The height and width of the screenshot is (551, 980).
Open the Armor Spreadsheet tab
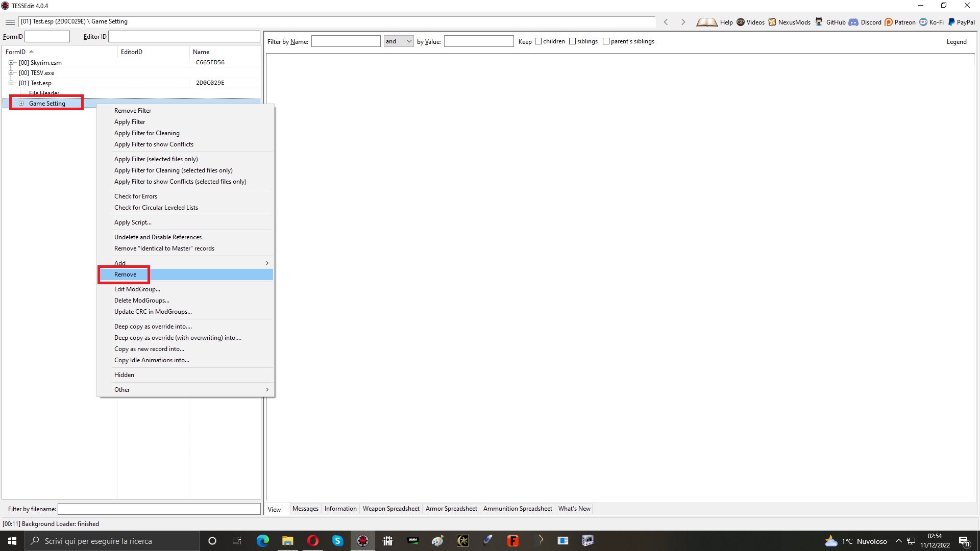451,509
